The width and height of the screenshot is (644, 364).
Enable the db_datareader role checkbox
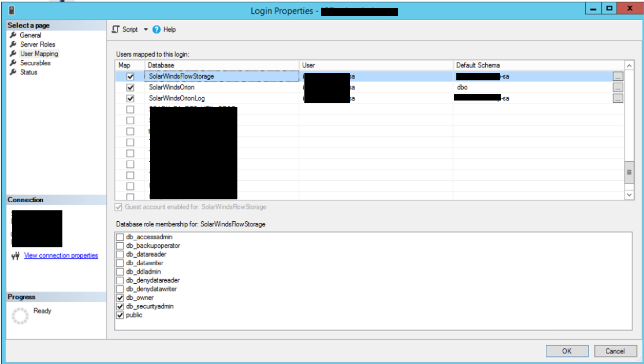point(120,254)
